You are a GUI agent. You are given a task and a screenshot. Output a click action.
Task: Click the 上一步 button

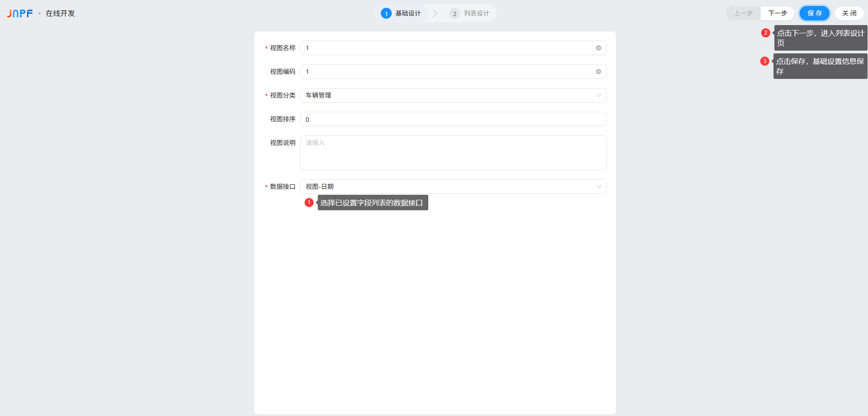[x=743, y=13]
